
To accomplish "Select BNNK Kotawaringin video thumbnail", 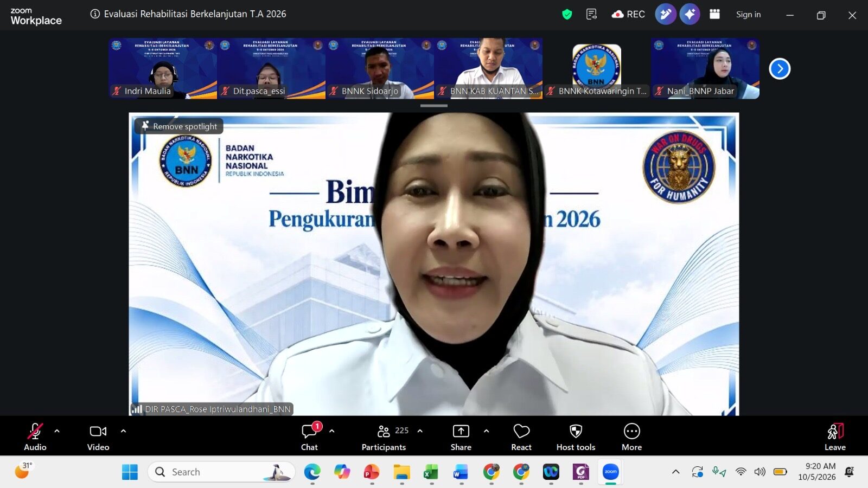I will [597, 68].
